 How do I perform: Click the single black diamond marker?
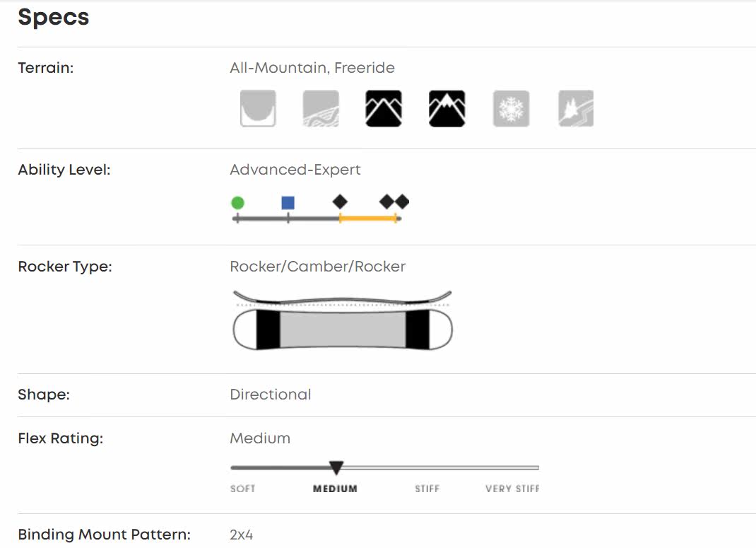(x=340, y=202)
